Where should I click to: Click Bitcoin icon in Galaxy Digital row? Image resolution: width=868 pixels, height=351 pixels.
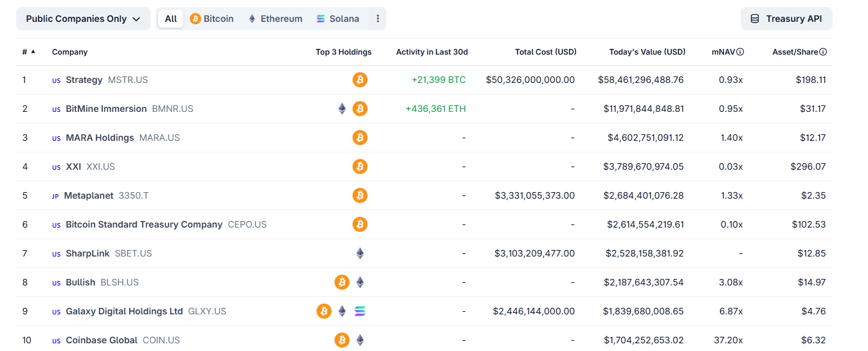[324, 311]
